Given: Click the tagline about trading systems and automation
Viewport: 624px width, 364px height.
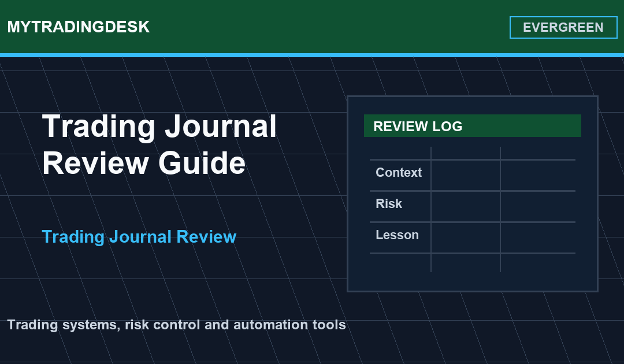Looking at the screenshot, I should (x=176, y=325).
